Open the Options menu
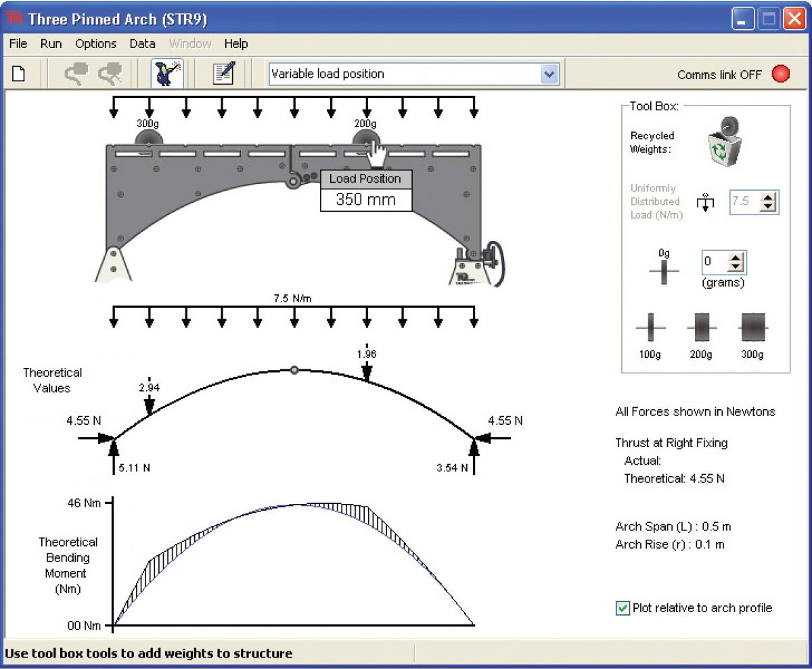 (95, 43)
